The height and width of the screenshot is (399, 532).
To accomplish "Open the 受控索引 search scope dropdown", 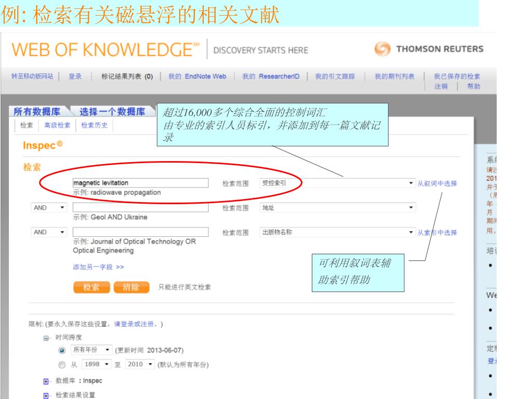I will tap(338, 183).
